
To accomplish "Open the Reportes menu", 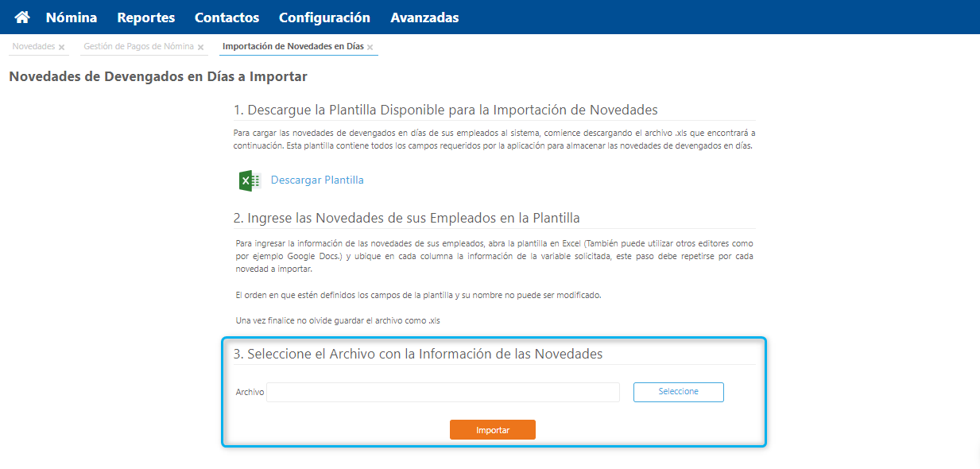I will [145, 17].
